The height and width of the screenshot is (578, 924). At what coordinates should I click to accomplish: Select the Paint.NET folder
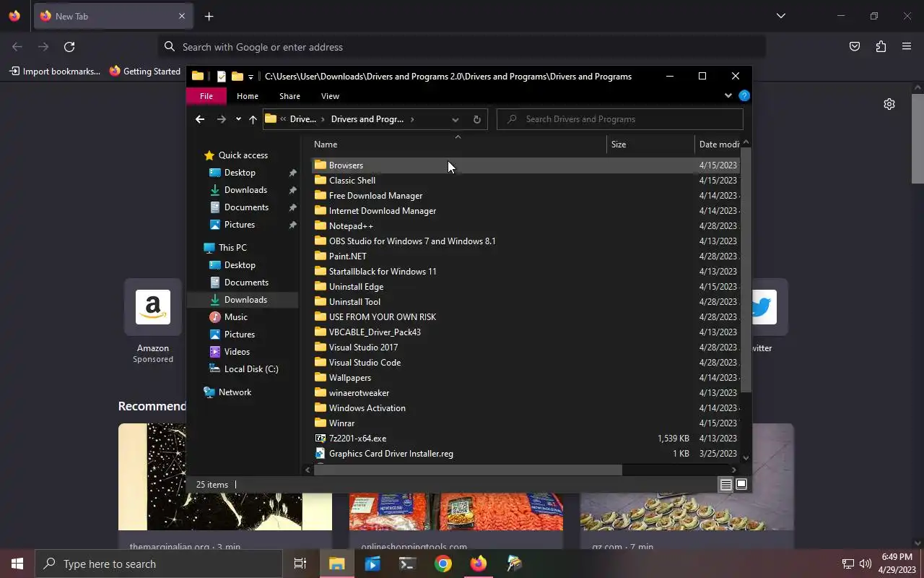[526, 256]
